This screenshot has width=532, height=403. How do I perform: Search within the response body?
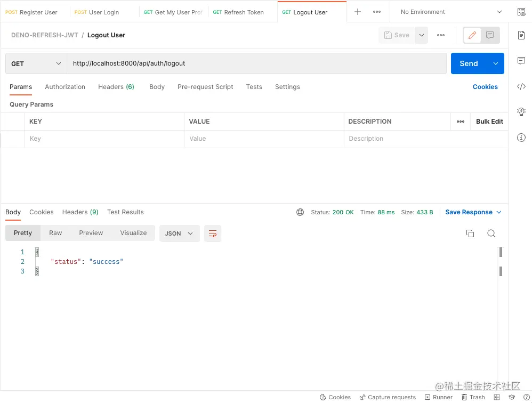click(491, 233)
